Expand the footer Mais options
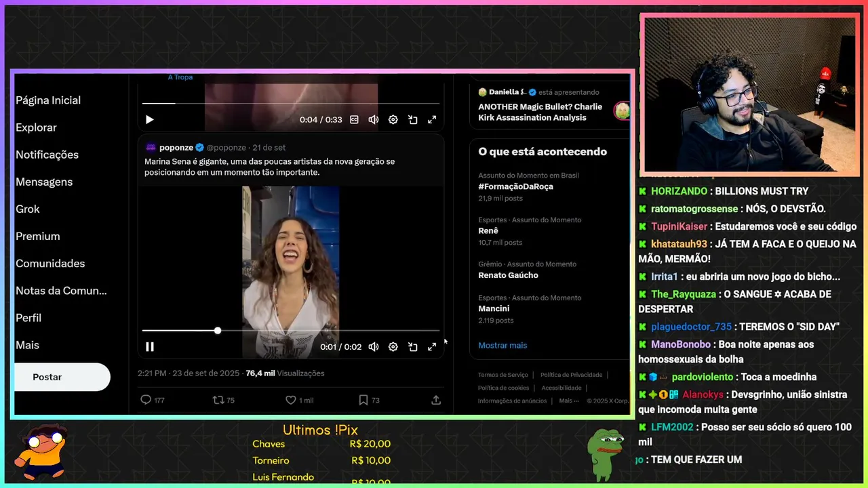This screenshot has width=868, height=488. (x=569, y=401)
